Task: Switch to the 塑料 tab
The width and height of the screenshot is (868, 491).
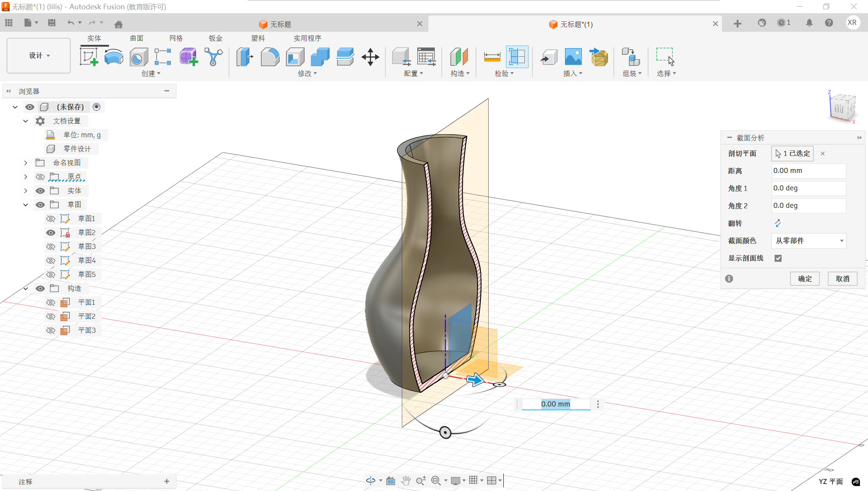Action: (x=258, y=38)
